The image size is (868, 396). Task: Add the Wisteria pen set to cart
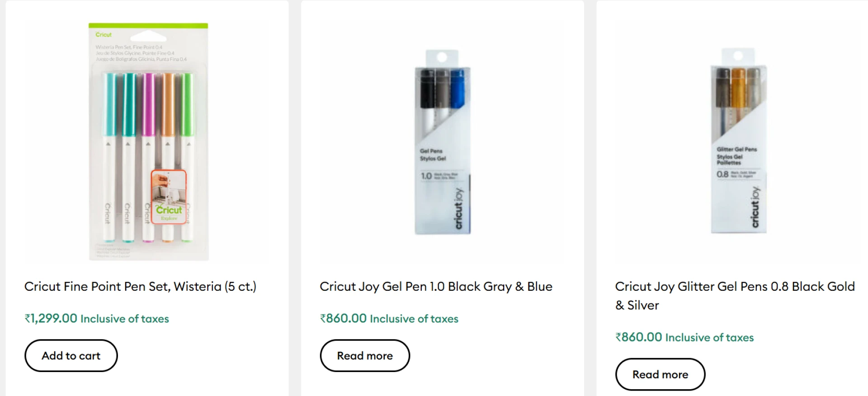(x=71, y=356)
